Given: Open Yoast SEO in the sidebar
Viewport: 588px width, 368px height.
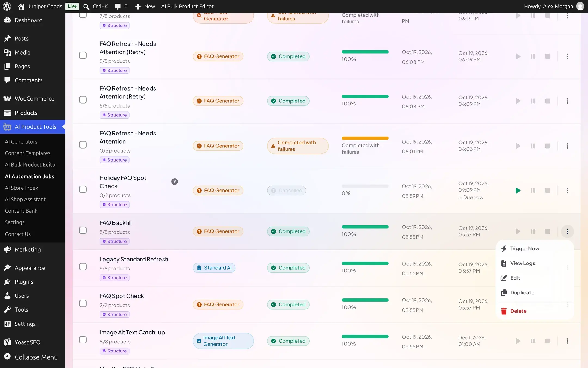Looking at the screenshot, I should coord(33,342).
